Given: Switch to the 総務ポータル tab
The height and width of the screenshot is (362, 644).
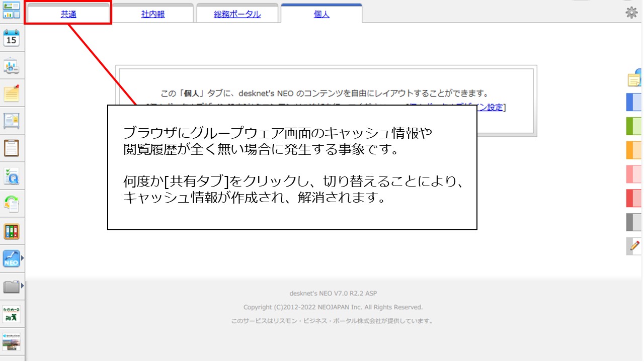Looking at the screenshot, I should pyautogui.click(x=237, y=15).
